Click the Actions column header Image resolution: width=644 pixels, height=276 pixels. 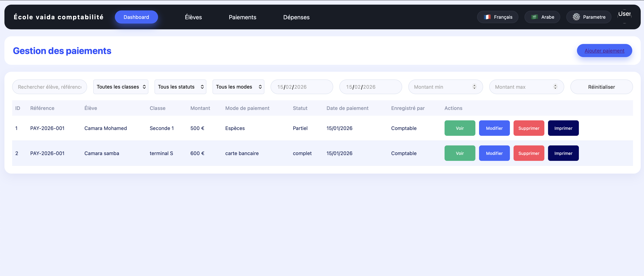tap(453, 108)
